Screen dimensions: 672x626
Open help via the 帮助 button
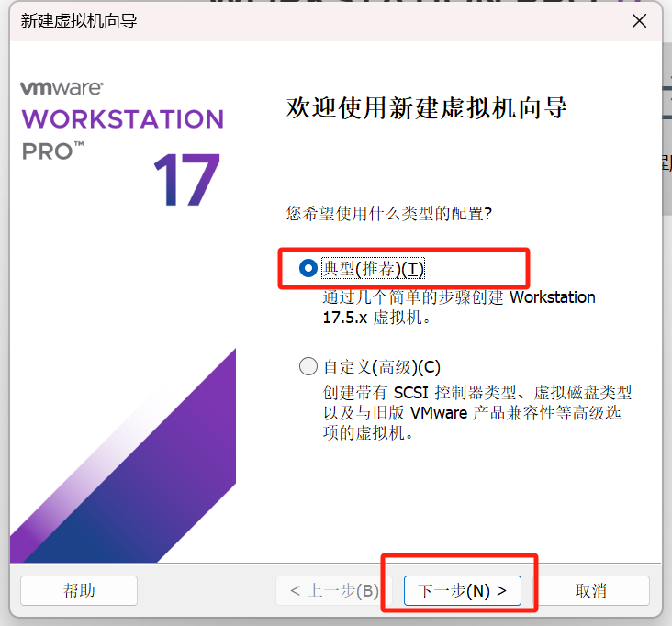[79, 590]
